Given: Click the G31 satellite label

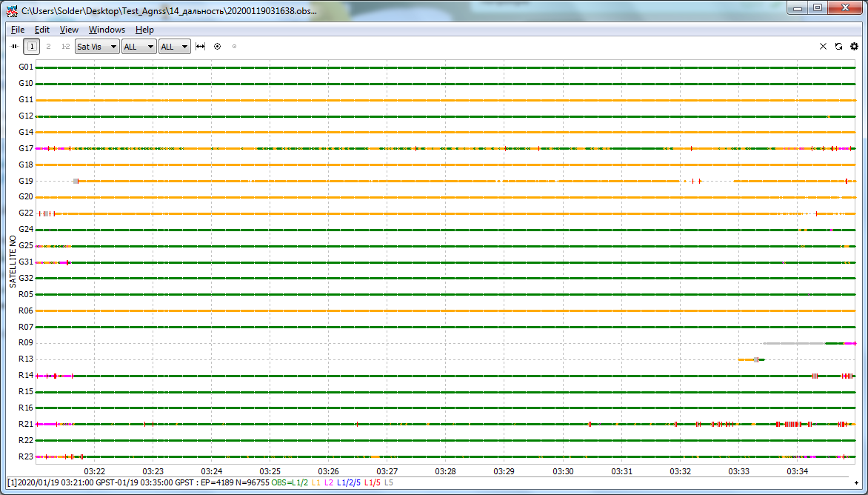Looking at the screenshot, I should [x=26, y=262].
